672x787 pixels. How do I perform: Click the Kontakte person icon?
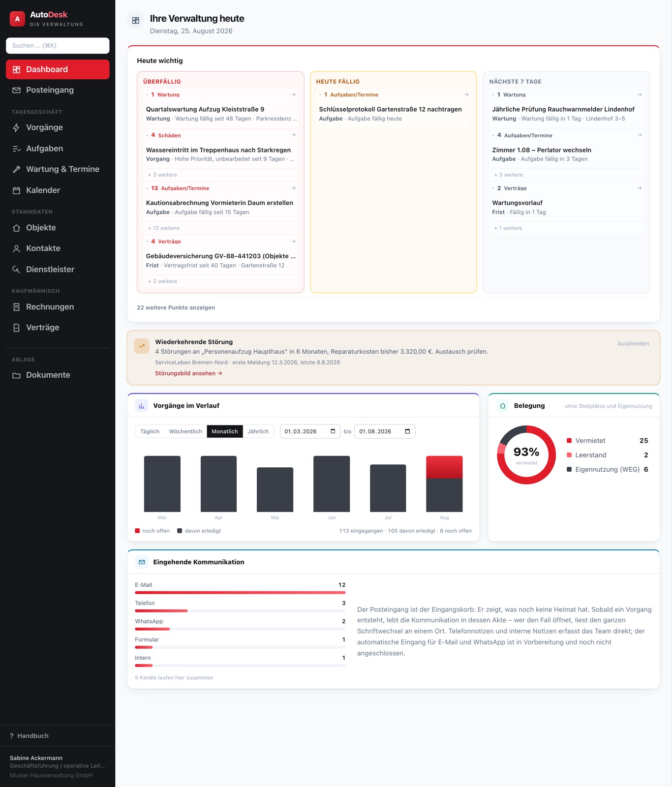[16, 249]
